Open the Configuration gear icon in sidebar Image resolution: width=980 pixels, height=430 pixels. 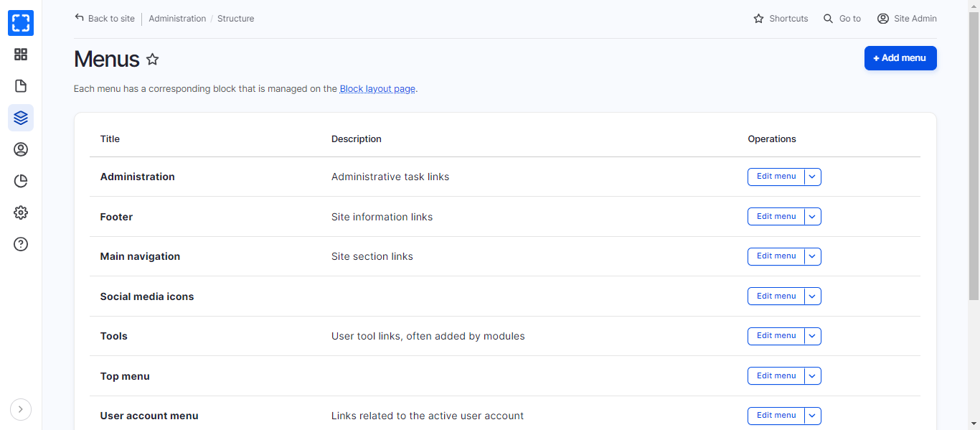(21, 212)
